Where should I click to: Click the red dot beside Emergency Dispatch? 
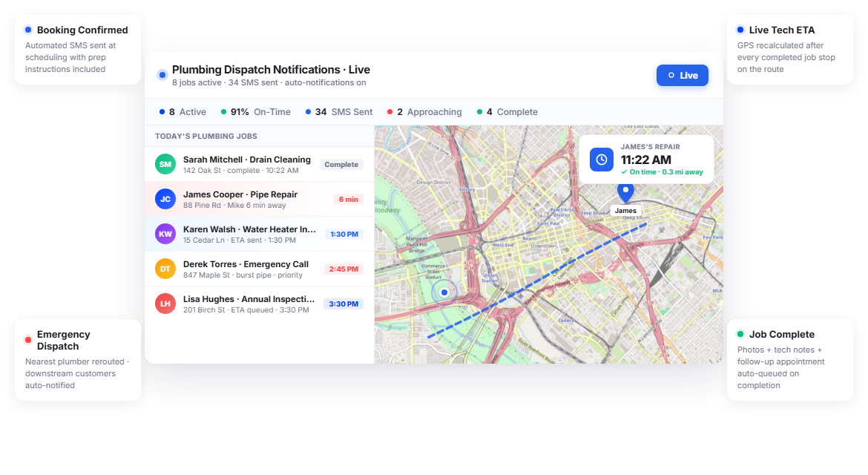coord(28,340)
